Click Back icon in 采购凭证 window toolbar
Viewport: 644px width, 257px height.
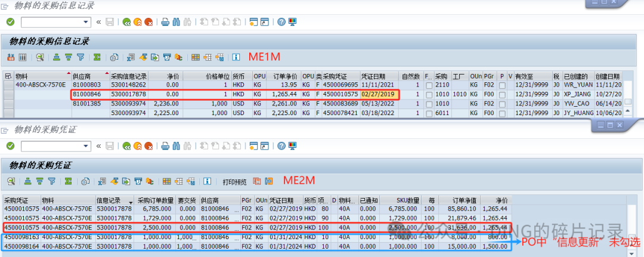[126, 145]
